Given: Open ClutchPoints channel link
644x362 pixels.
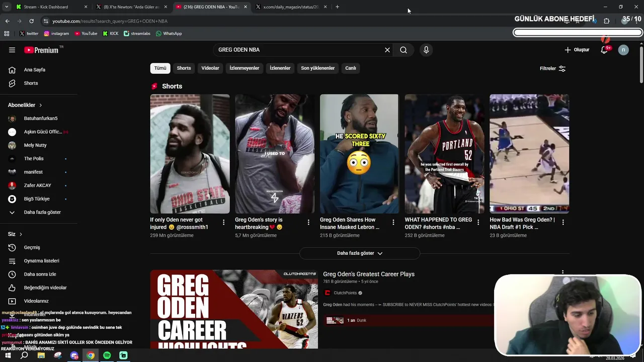Looking at the screenshot, I should pos(345,293).
